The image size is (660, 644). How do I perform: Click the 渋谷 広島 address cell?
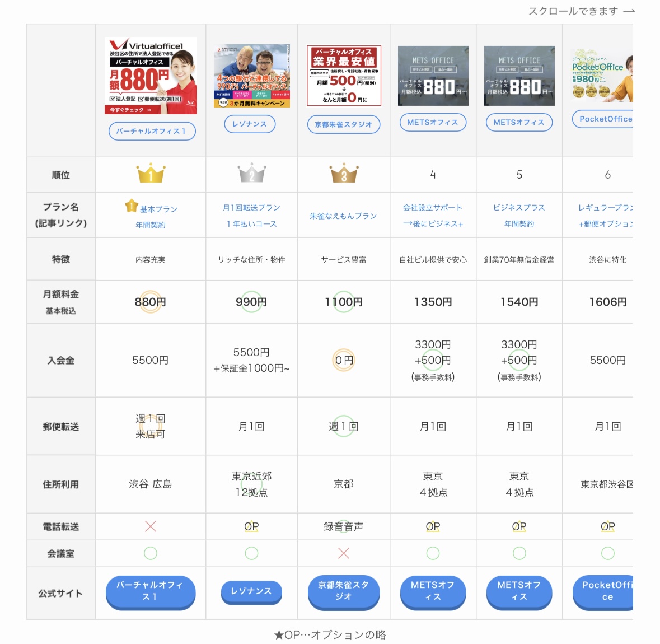coord(151,484)
